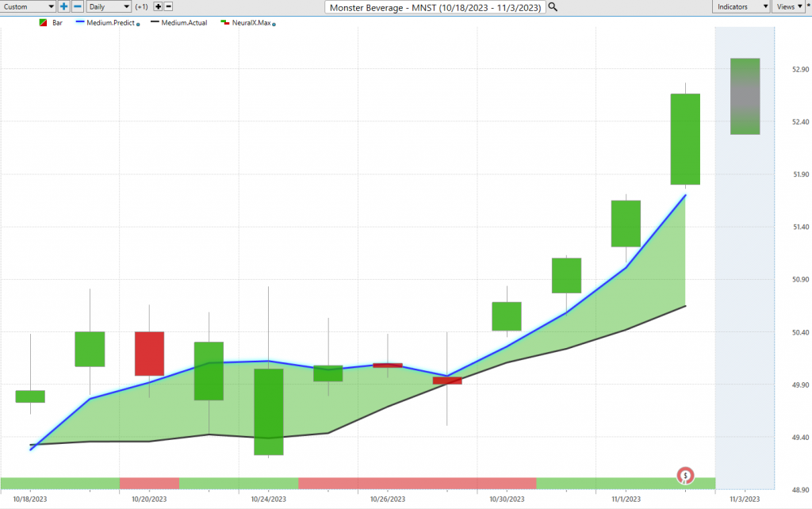
Task: Open the Daily interval dropdown
Action: 108,6
